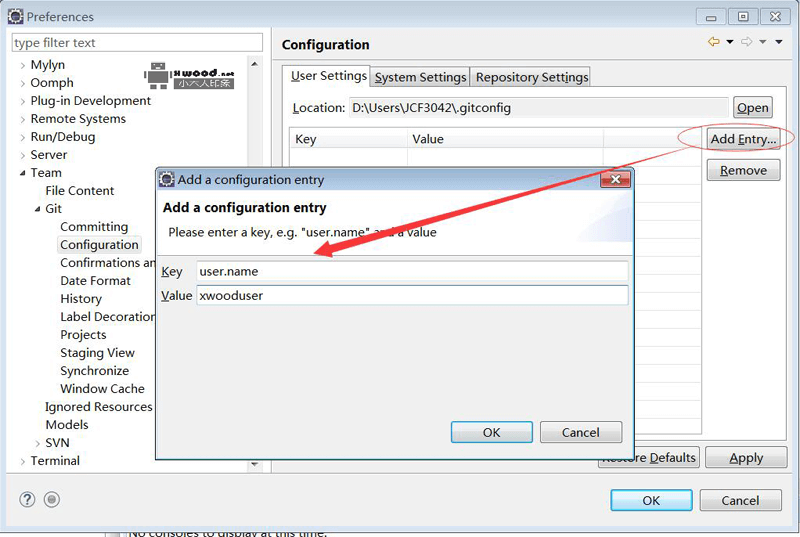Select Configuration under Git
The image size is (800, 537).
coord(99,245)
